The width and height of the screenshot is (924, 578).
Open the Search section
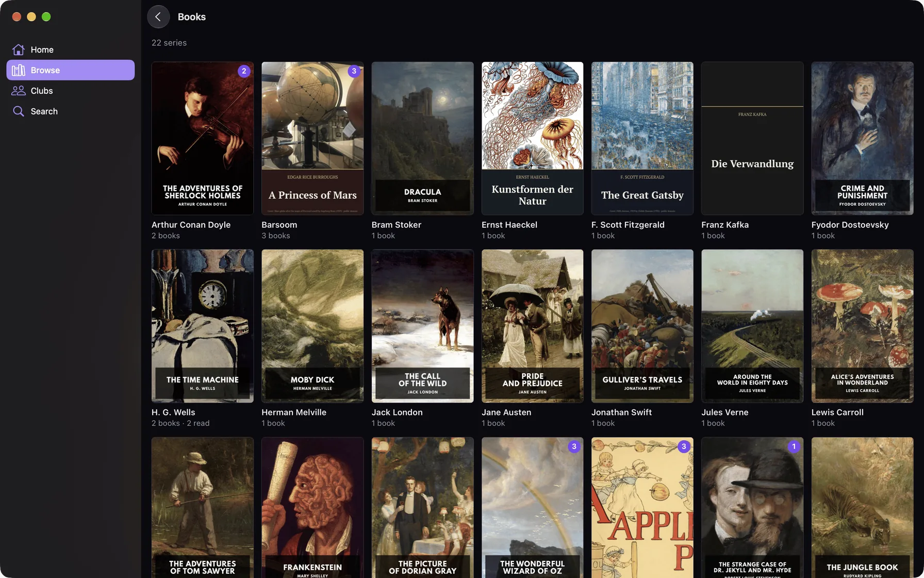71,111
